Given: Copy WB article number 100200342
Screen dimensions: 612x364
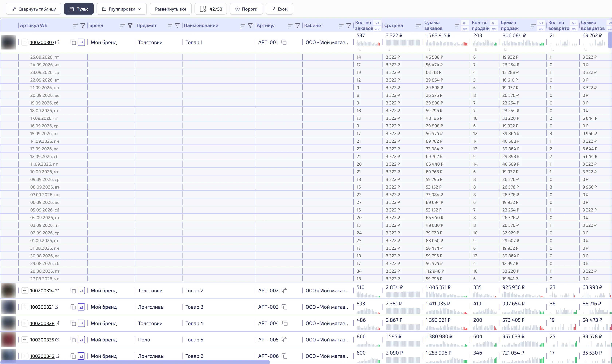Looking at the screenshot, I should [73, 356].
